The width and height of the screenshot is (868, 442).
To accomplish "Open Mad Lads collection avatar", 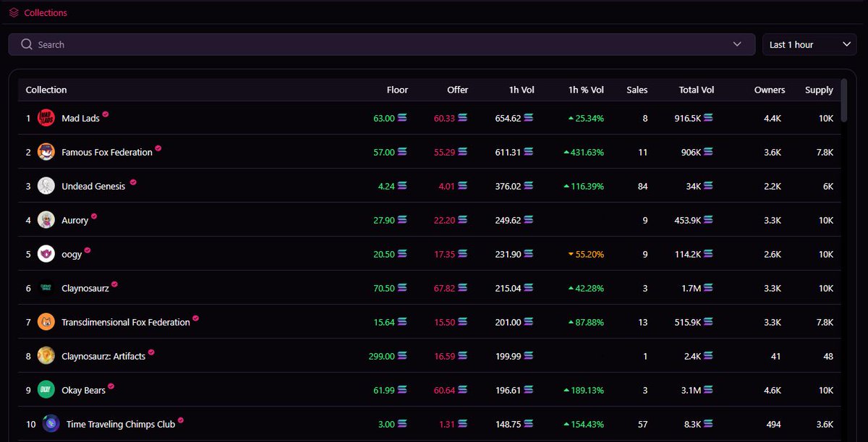I will coord(46,118).
